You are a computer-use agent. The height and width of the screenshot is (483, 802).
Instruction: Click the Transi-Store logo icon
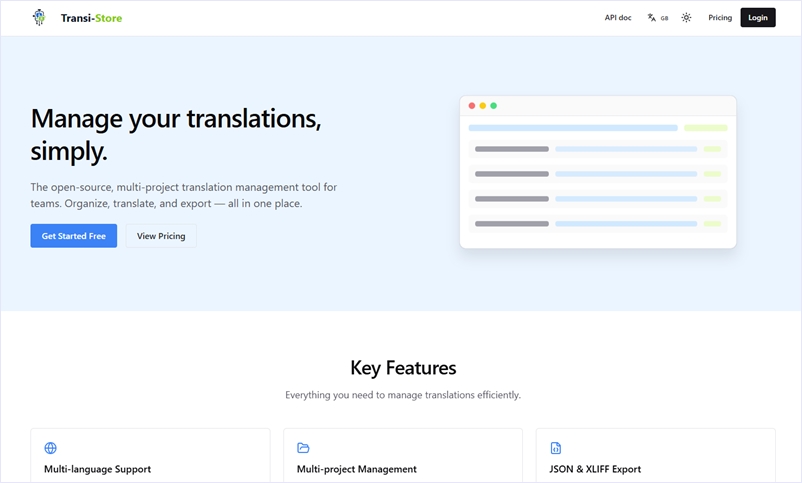pyautogui.click(x=38, y=17)
